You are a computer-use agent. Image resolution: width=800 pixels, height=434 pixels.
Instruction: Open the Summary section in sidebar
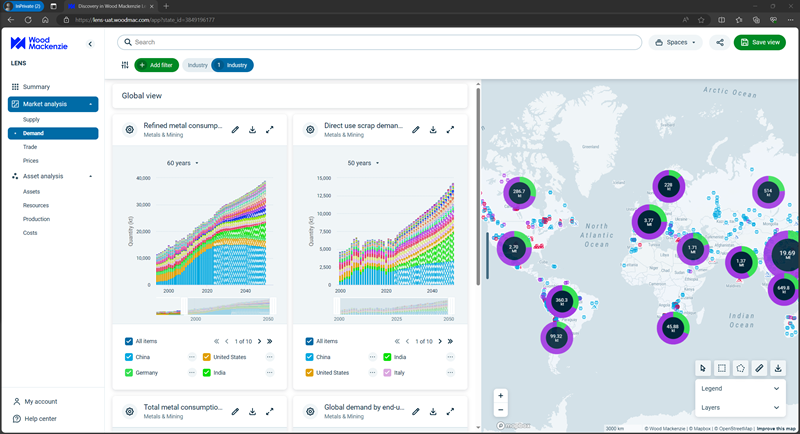point(36,87)
